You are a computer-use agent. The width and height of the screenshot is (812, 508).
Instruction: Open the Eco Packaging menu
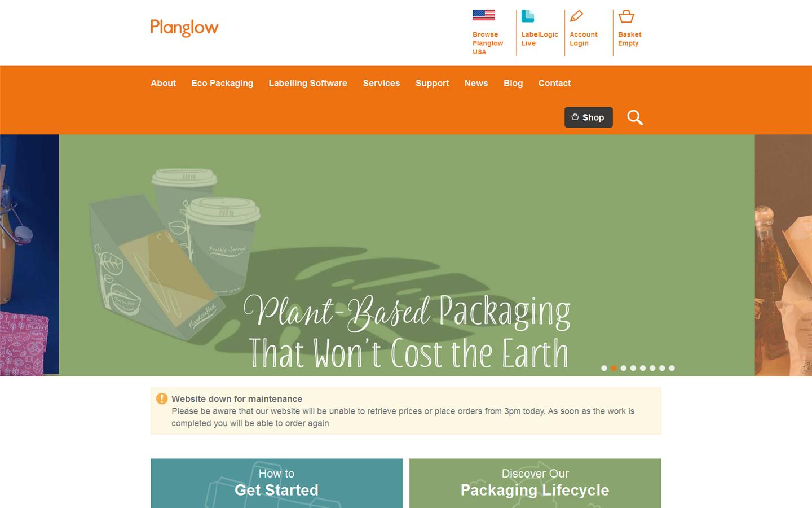pos(222,83)
